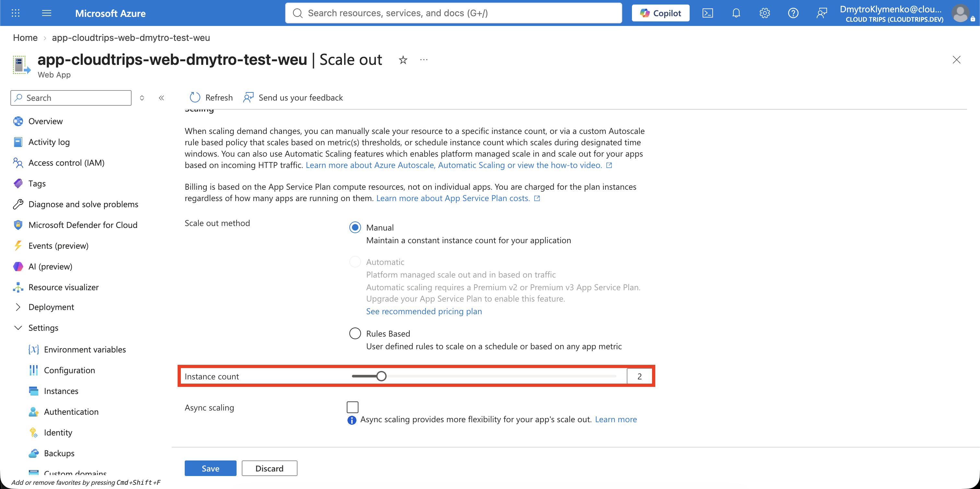Click the Tags icon in sidebar

pyautogui.click(x=18, y=184)
